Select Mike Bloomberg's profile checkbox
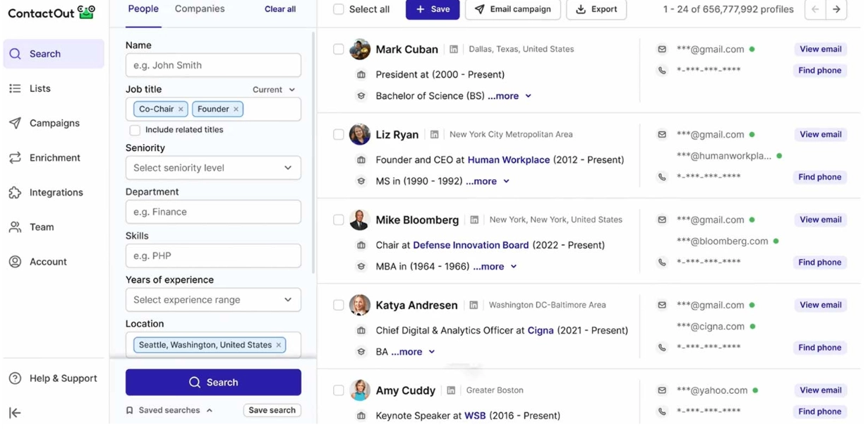 339,221
